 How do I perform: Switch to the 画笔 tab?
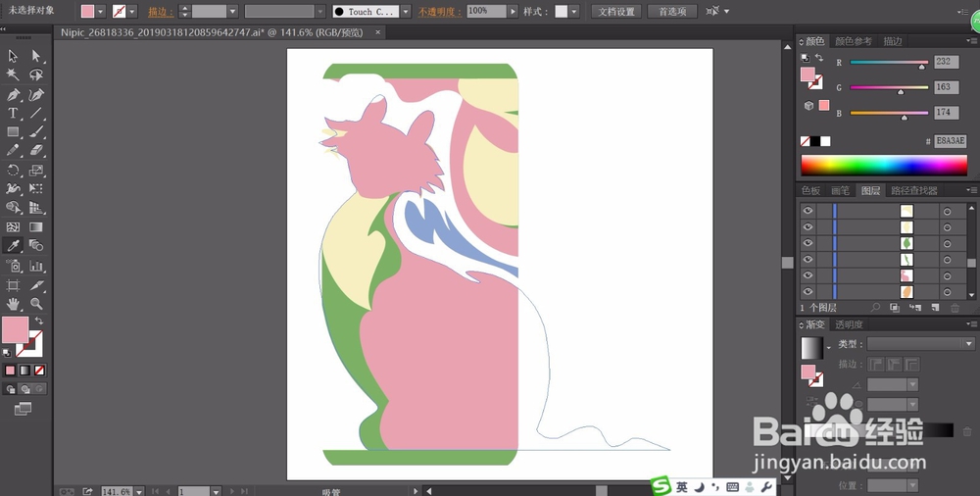tap(841, 191)
